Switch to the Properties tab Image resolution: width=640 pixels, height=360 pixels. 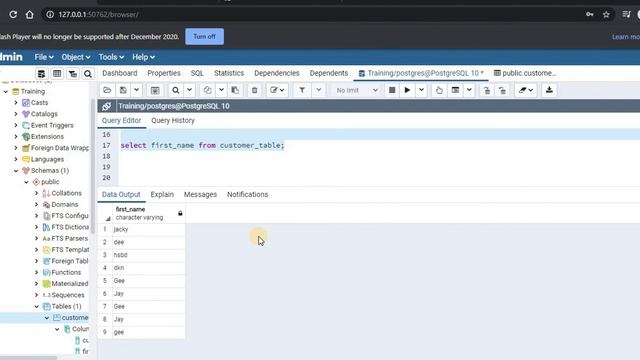164,73
